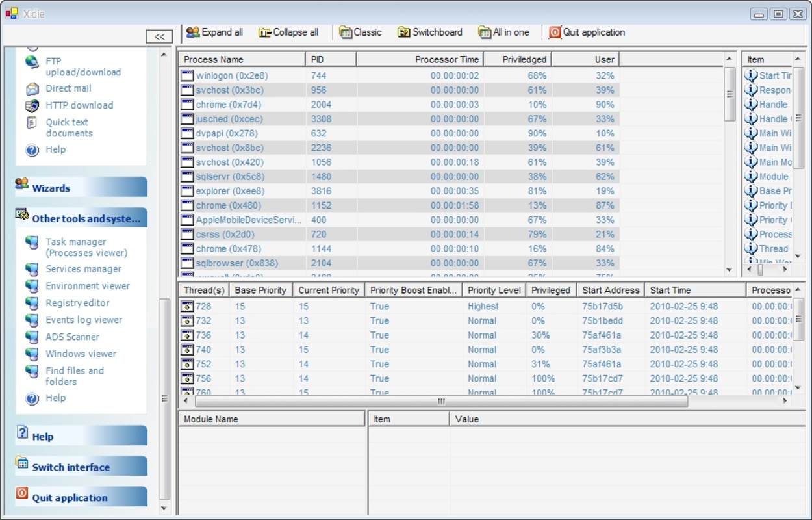Collapse the sidebar with the << button
812x520 pixels.
coord(159,37)
